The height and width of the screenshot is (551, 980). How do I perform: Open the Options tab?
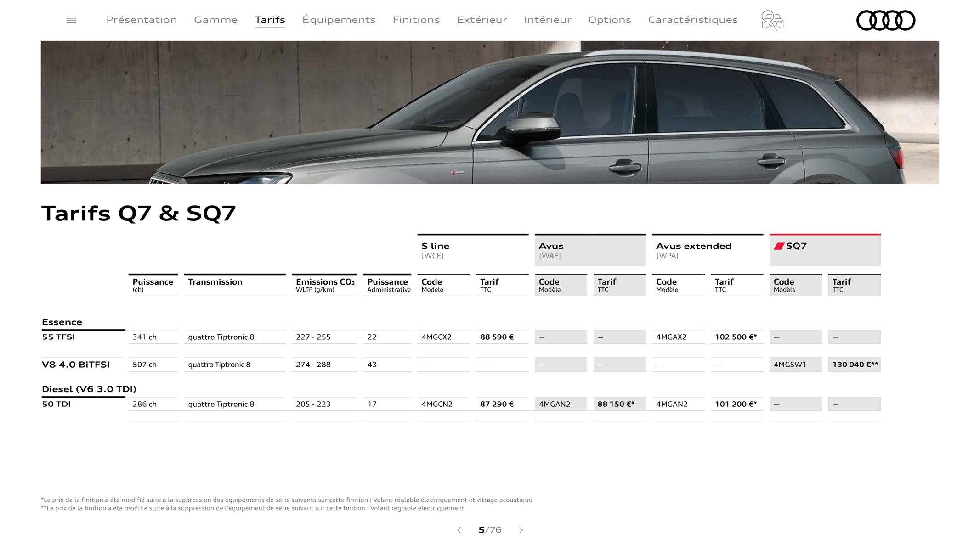[x=610, y=20]
